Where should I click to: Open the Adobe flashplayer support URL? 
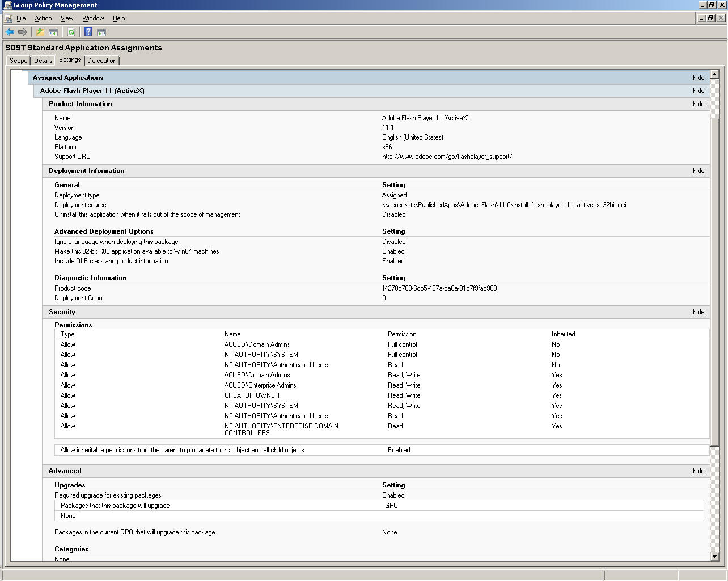tap(447, 157)
